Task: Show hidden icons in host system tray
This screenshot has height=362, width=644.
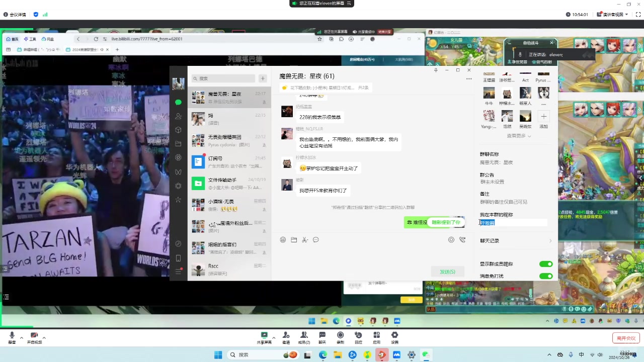Action: [x=549, y=354]
